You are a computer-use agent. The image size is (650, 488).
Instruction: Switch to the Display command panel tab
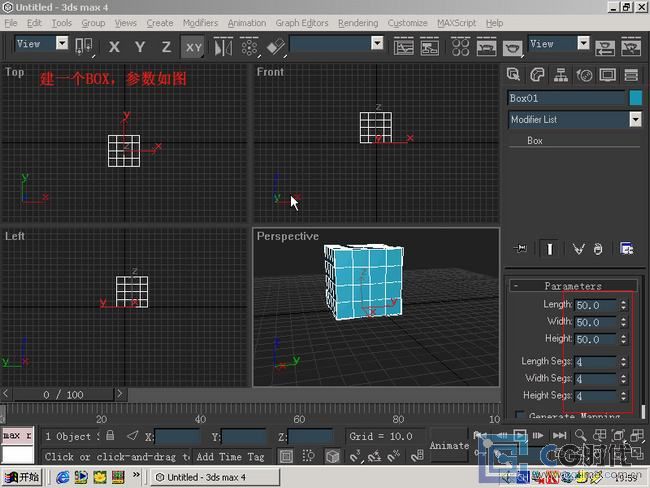(607, 75)
